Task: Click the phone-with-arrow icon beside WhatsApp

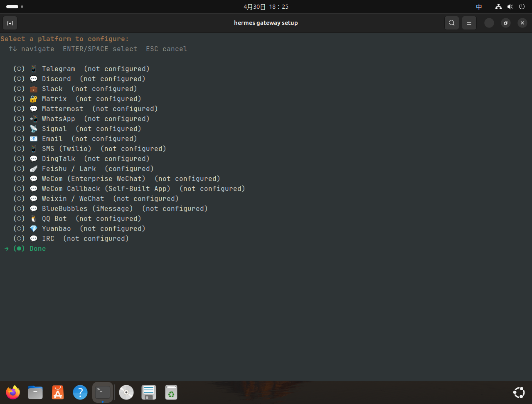Action: [x=34, y=119]
